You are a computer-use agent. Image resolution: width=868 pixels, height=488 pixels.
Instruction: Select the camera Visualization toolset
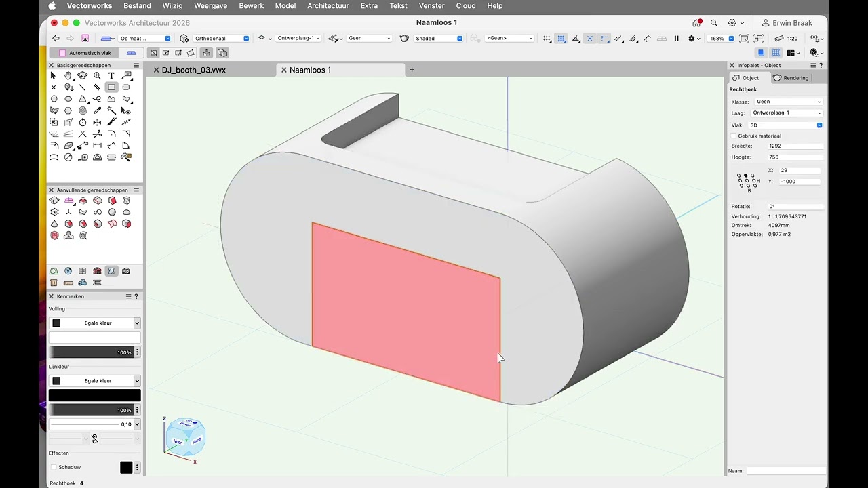coord(126,271)
